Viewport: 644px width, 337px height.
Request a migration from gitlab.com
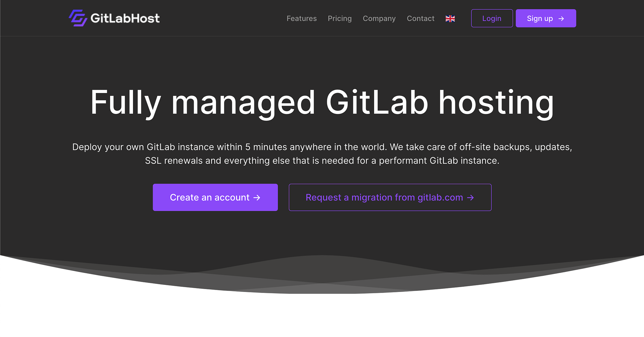point(390,197)
